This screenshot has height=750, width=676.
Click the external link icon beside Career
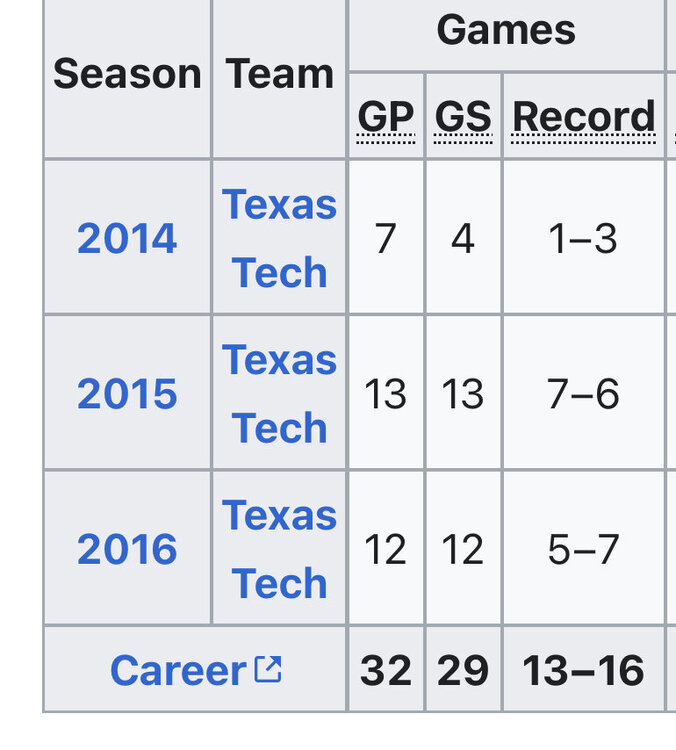(268, 669)
